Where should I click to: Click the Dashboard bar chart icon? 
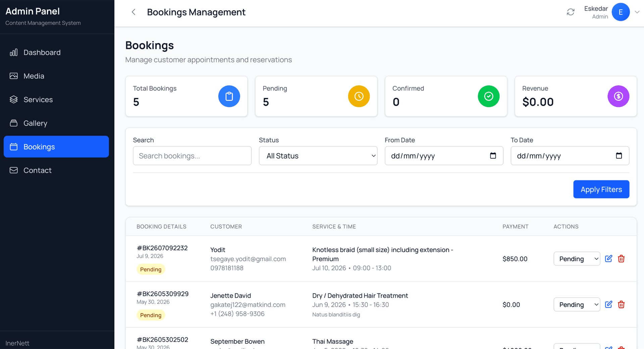tap(14, 52)
